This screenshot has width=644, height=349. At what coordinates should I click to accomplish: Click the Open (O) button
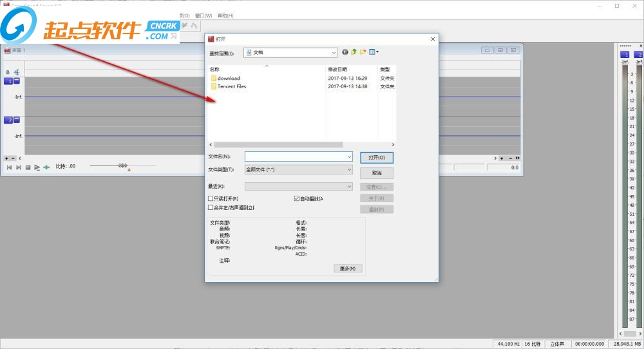pyautogui.click(x=377, y=158)
